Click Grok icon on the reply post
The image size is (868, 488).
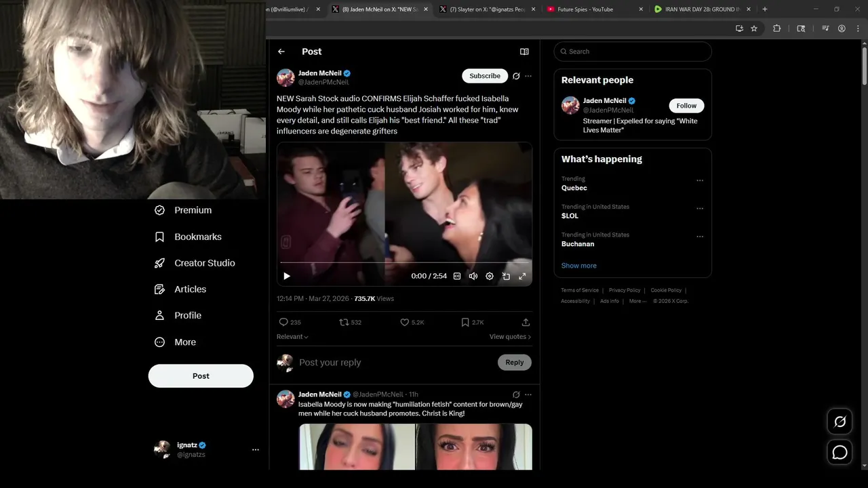pos(516,394)
